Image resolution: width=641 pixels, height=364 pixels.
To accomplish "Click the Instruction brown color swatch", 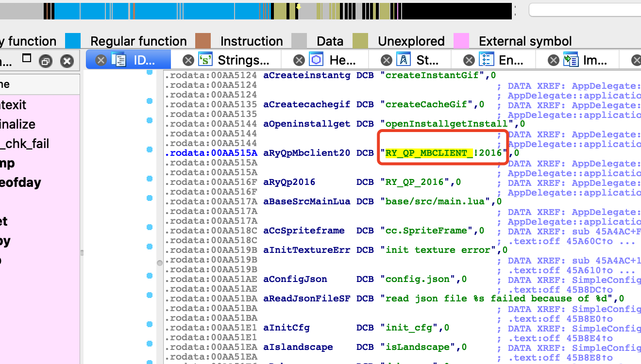I will click(203, 41).
